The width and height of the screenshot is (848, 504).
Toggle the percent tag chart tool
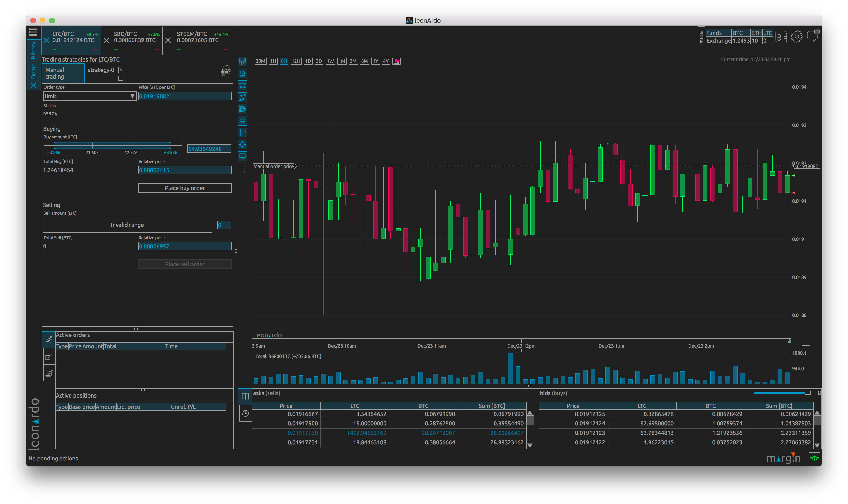coord(243,109)
